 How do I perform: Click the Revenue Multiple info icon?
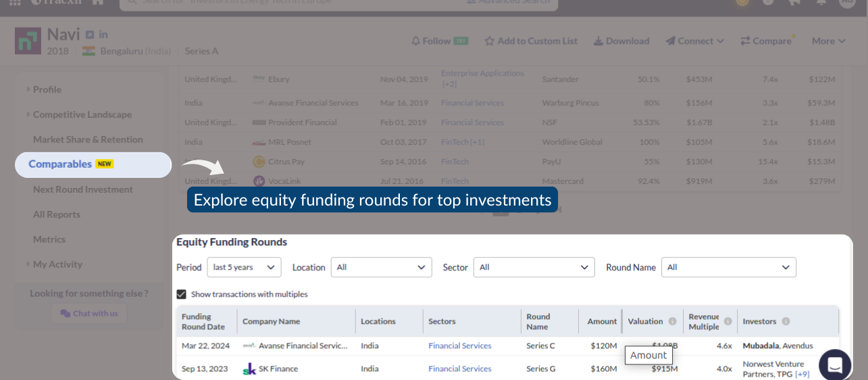(x=727, y=321)
